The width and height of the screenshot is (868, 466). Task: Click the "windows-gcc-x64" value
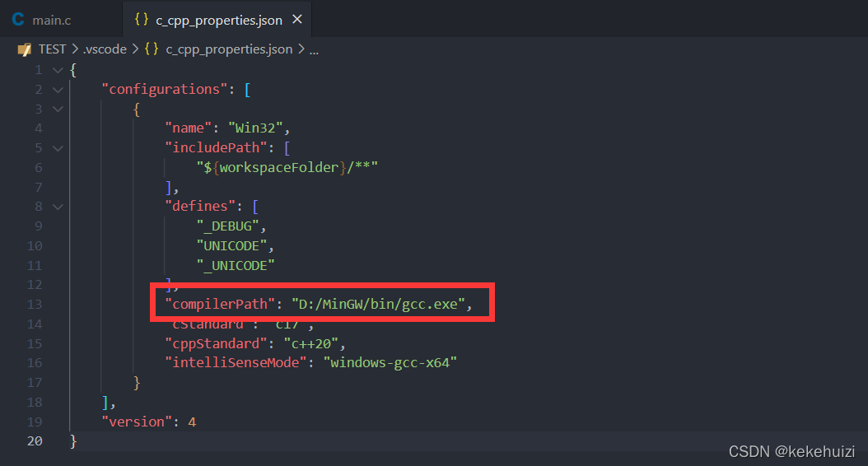coord(390,362)
